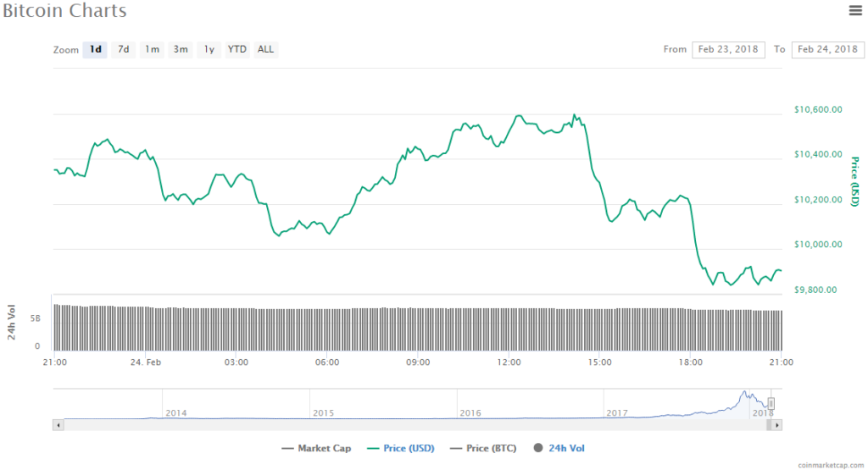The height and width of the screenshot is (470, 868).
Task: Open the To date field
Action: (827, 49)
